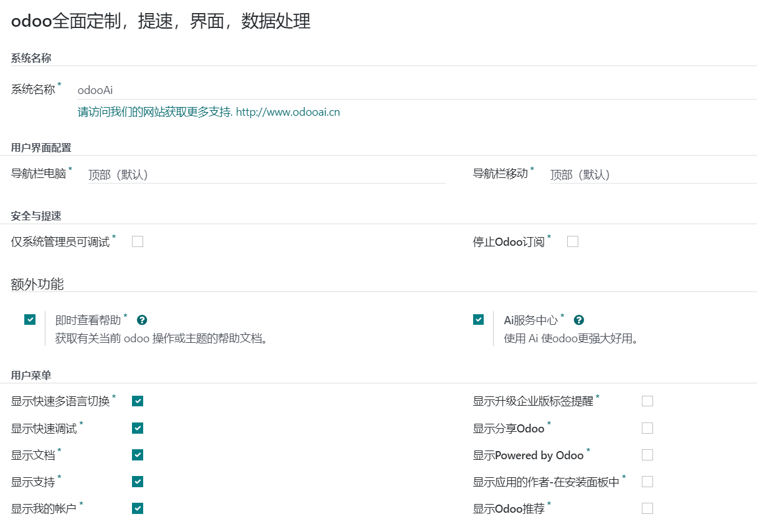
Task: Uncheck Ai服务中心 option
Action: pyautogui.click(x=478, y=319)
